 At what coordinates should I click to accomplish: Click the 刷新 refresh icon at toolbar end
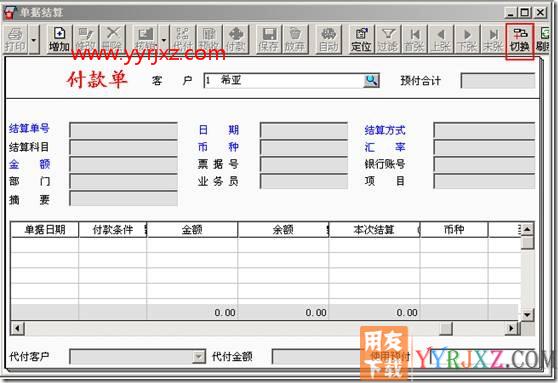[x=544, y=39]
